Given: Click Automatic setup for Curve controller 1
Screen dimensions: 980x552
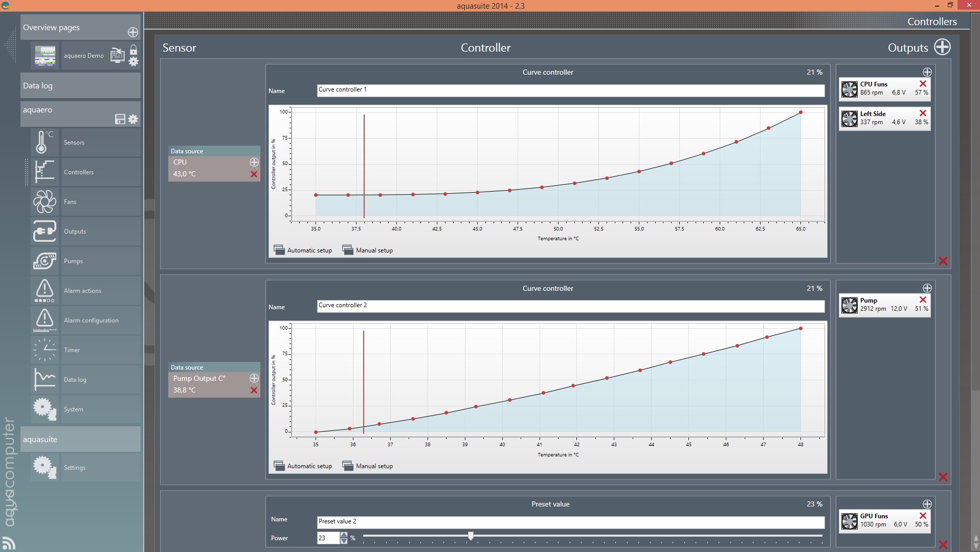Looking at the screenshot, I should (303, 250).
